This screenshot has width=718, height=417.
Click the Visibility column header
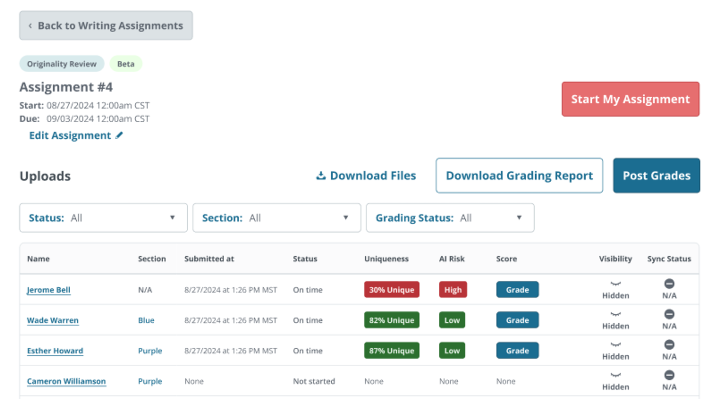click(615, 259)
